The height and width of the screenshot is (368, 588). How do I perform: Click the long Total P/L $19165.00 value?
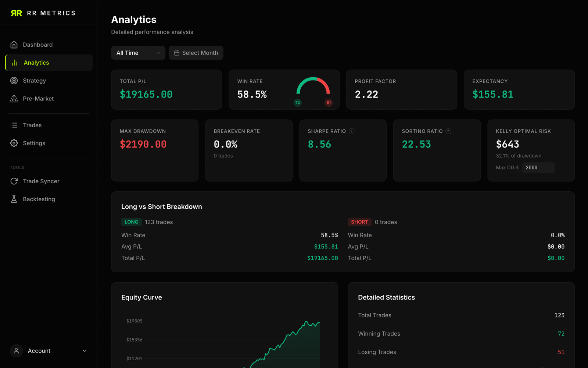click(x=323, y=258)
